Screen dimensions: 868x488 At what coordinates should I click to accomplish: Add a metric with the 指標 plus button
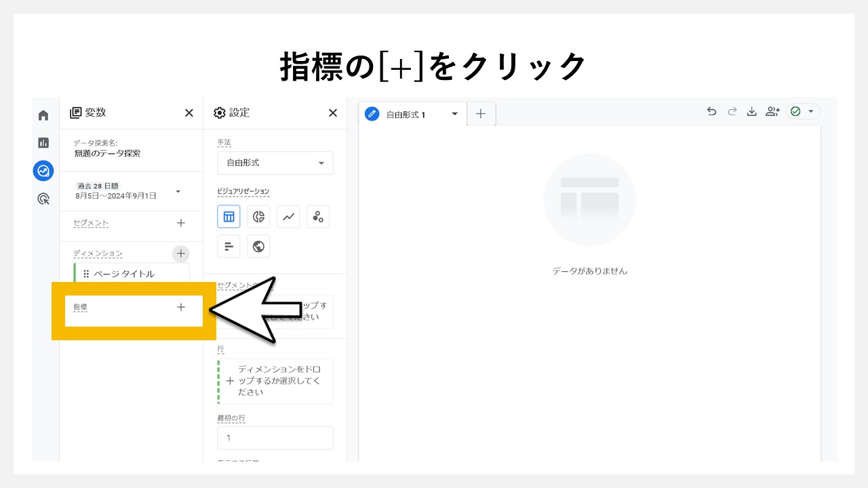[181, 307]
